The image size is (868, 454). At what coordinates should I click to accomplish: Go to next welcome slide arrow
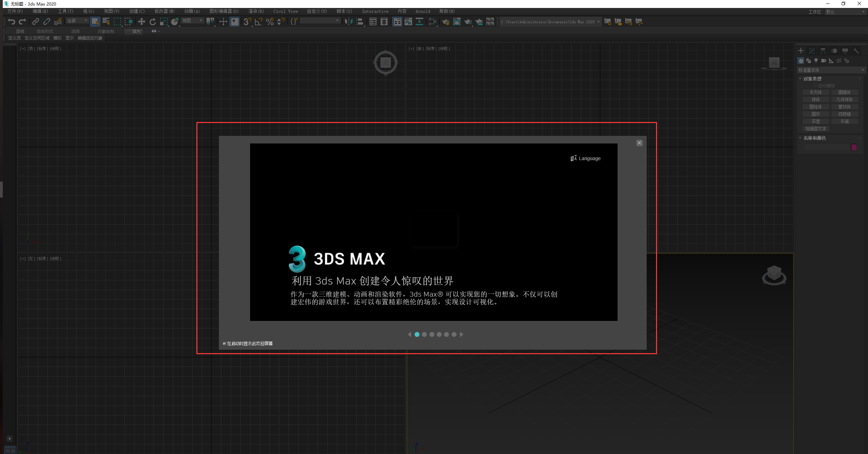pos(461,334)
